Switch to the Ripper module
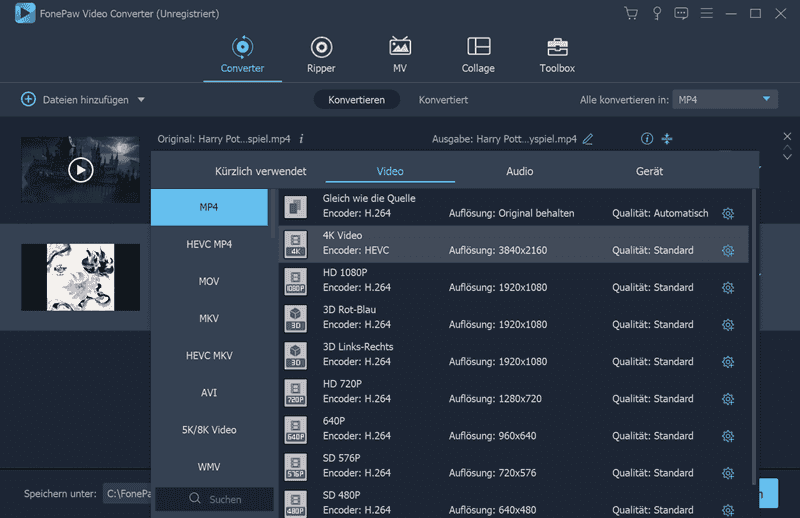This screenshot has height=518, width=800. [321, 55]
